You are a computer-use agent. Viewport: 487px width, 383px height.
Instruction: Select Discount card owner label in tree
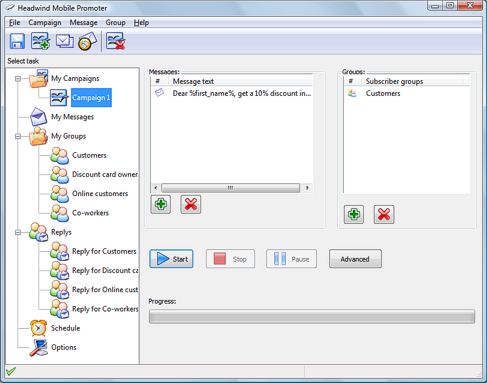[x=105, y=174]
